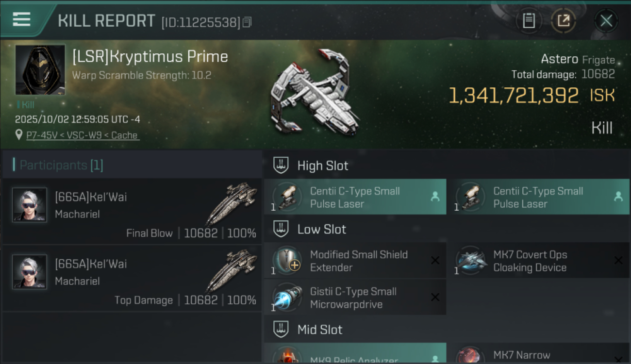View Kryptimus Prime pilot portrait

pyautogui.click(x=40, y=69)
